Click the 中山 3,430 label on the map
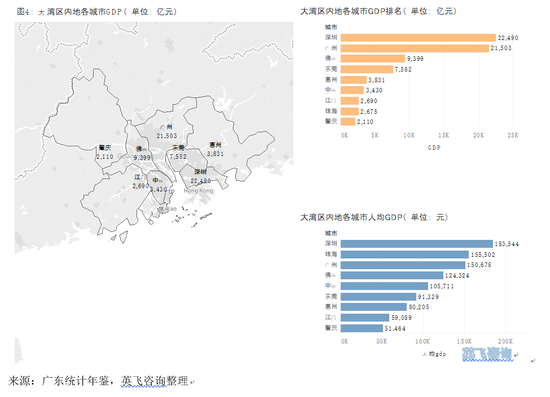The height and width of the screenshot is (397, 550). coord(158,185)
